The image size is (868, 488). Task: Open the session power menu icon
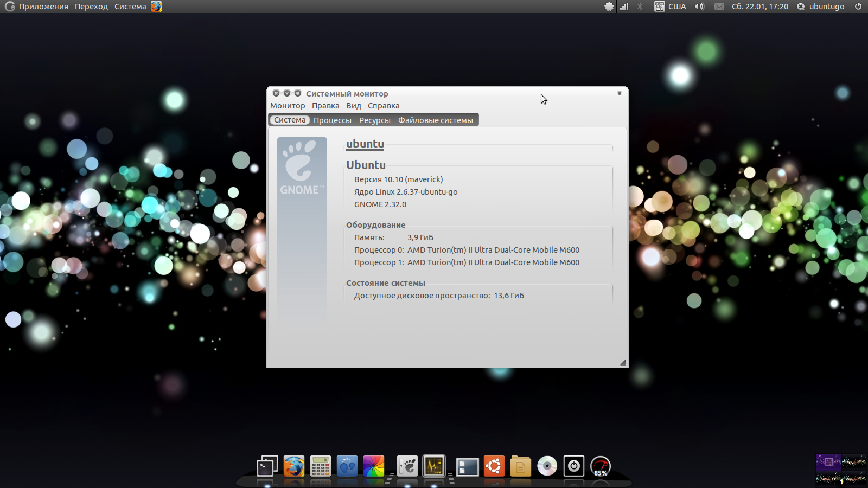858,7
